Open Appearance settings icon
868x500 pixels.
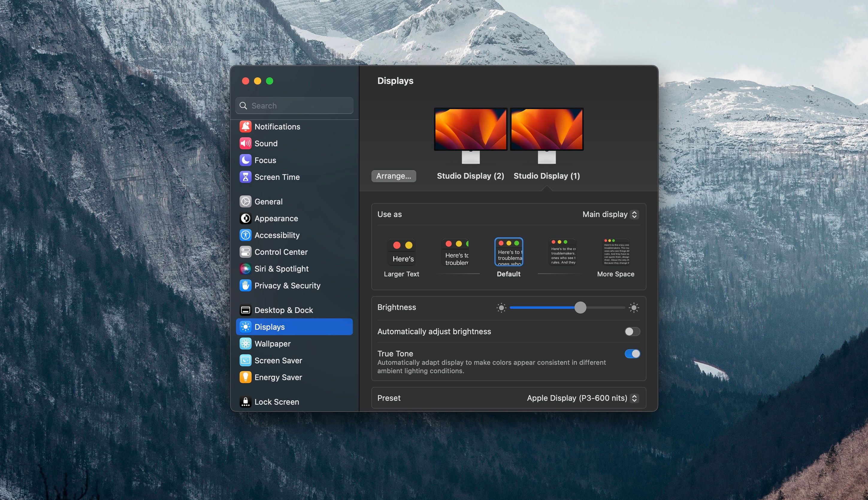[x=245, y=219]
